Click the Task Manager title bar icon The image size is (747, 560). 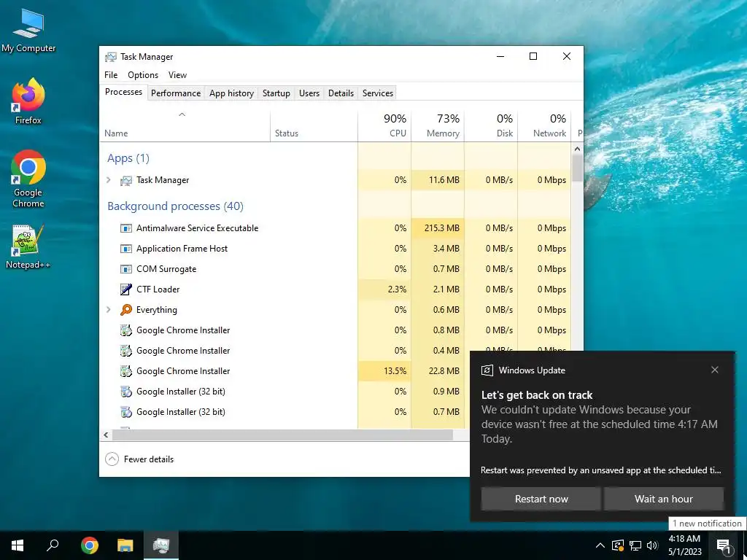tap(111, 57)
